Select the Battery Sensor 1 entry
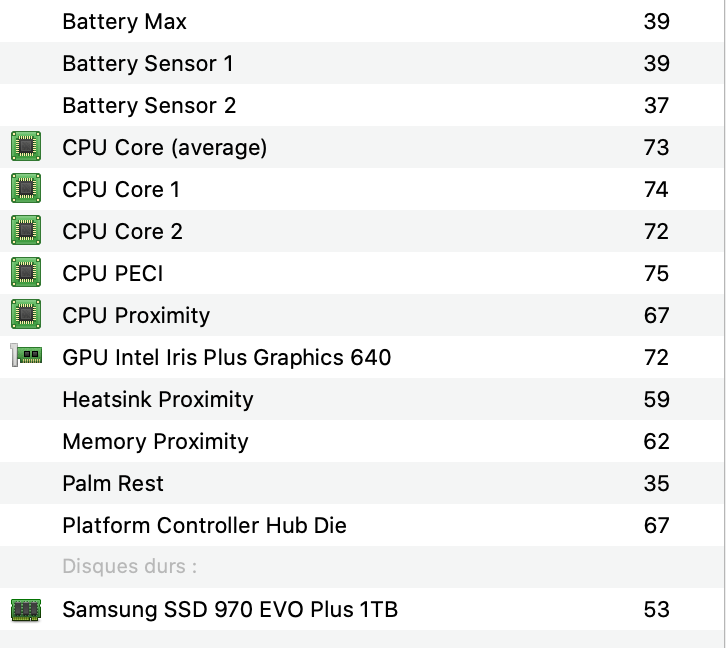The height and width of the screenshot is (648, 726). tap(148, 63)
